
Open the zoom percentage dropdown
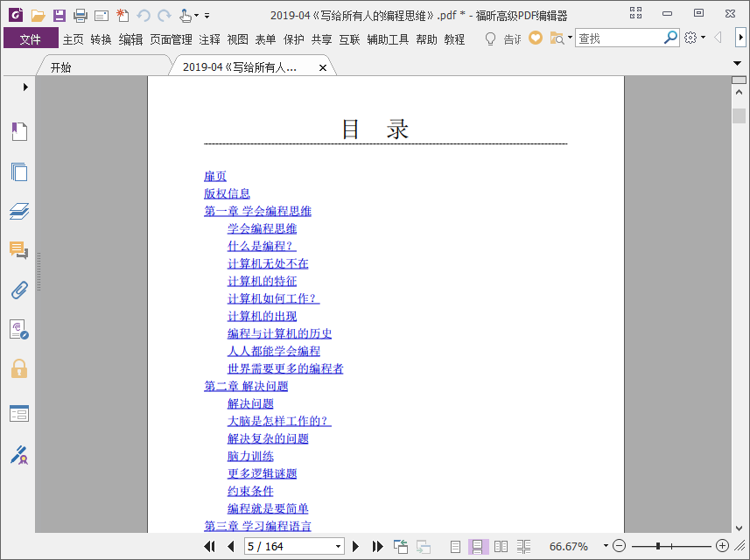coord(606,546)
